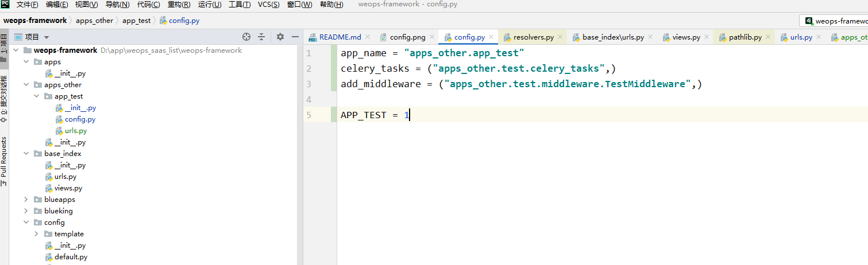The width and height of the screenshot is (868, 265).
Task: Close the config.png tab
Action: click(x=432, y=37)
